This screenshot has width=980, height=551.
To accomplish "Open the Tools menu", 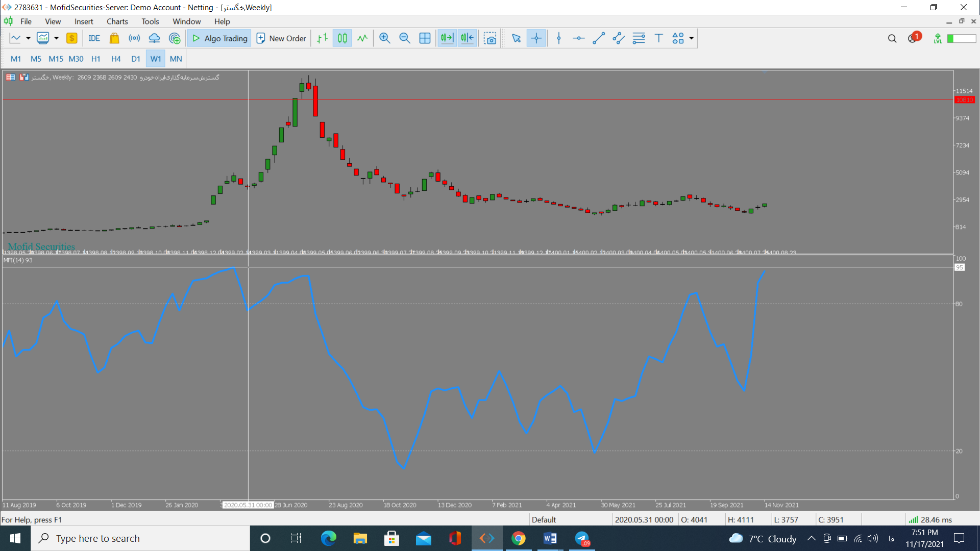I will tap(150, 21).
